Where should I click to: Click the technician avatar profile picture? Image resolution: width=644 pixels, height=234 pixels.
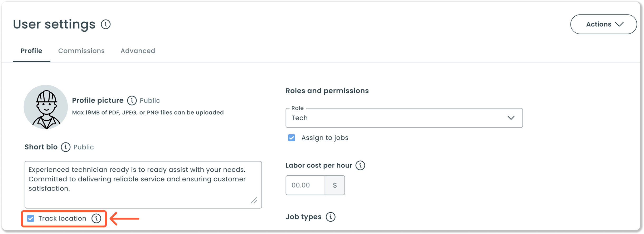46,107
